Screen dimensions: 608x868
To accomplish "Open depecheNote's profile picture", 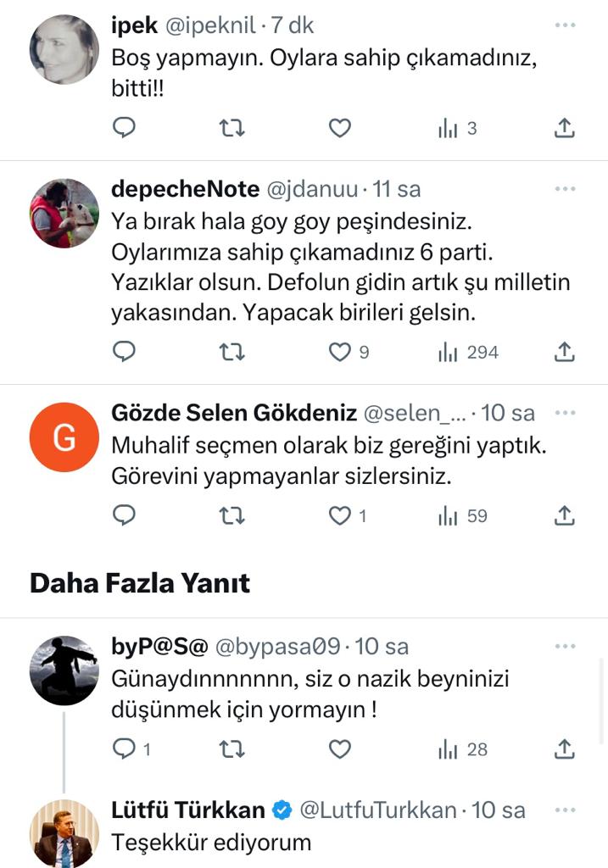I will click(64, 213).
